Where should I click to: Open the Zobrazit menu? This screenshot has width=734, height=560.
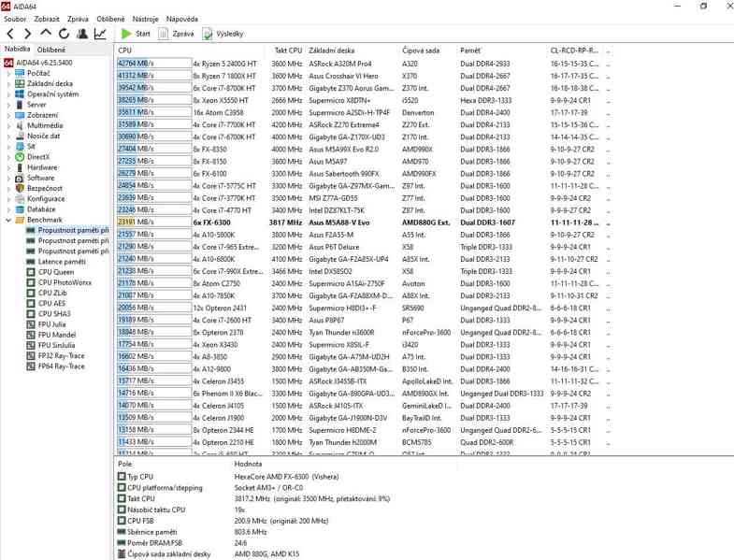pos(47,20)
